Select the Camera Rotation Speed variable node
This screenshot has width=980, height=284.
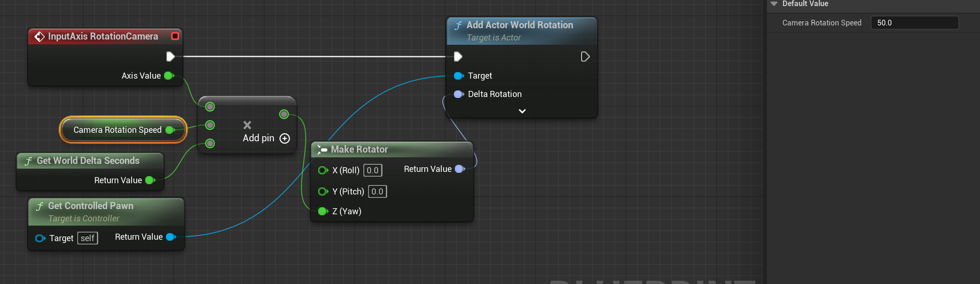click(123, 130)
